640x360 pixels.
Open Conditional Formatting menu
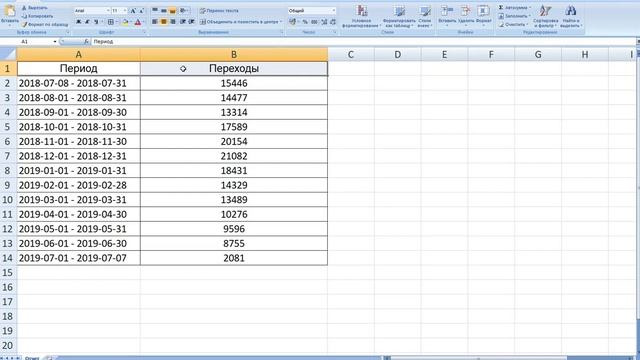point(362,16)
